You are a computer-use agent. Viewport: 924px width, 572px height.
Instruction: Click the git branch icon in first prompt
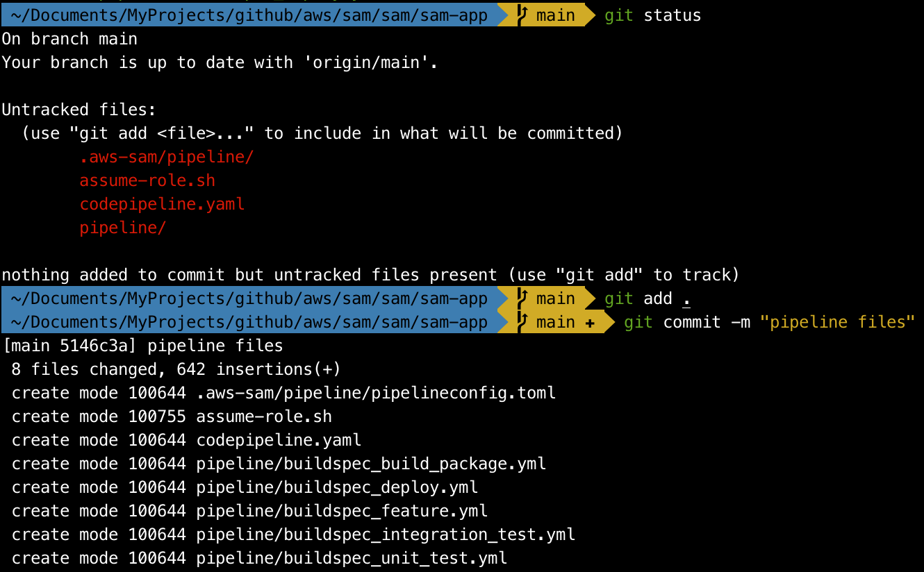(522, 15)
